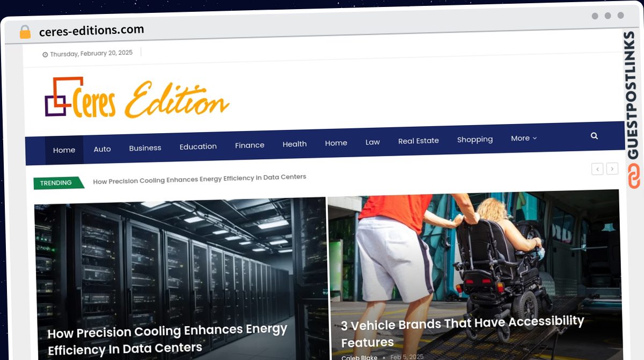Click the highlighted Home tab in navbar

click(x=64, y=150)
